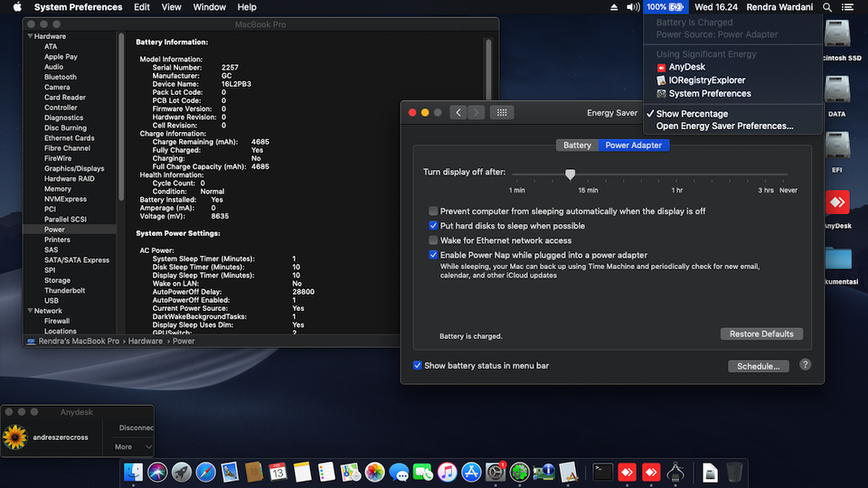
Task: Go back in Energy Saver window
Action: 458,112
